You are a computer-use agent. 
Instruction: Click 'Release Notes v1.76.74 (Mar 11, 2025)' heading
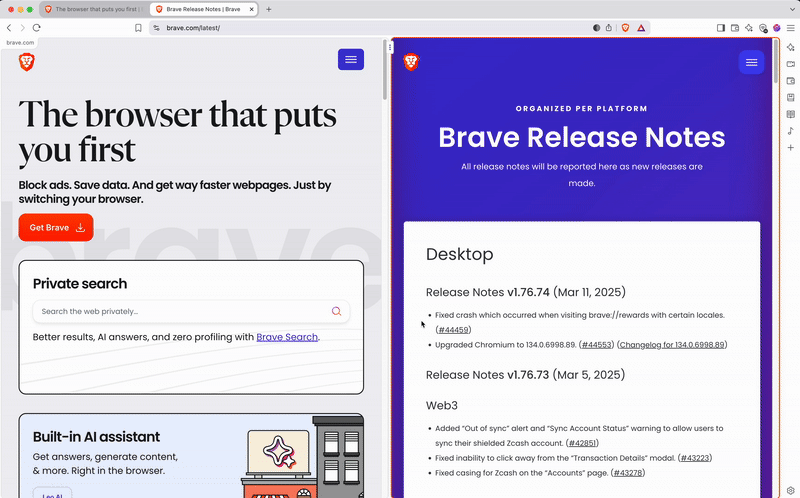pos(526,292)
